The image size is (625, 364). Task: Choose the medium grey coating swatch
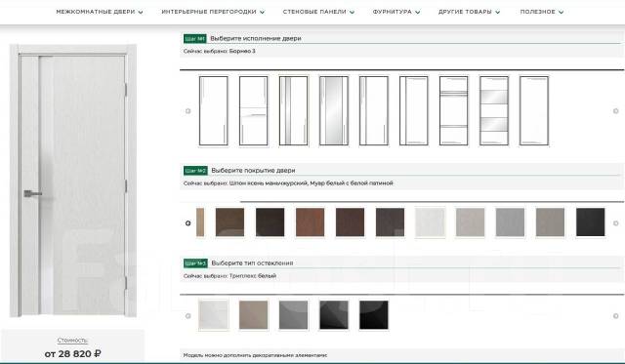(x=510, y=222)
